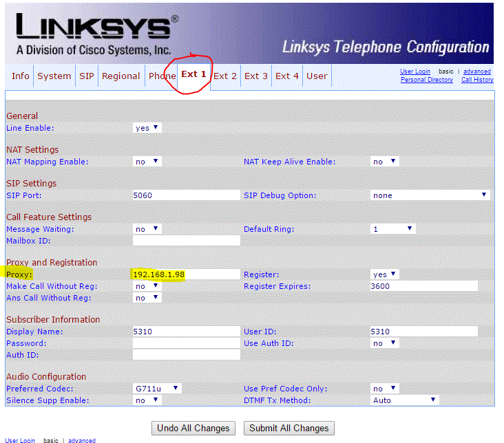Image resolution: width=504 pixels, height=443 pixels.
Task: Open the Preferred Codec dropdown
Action: pos(157,389)
